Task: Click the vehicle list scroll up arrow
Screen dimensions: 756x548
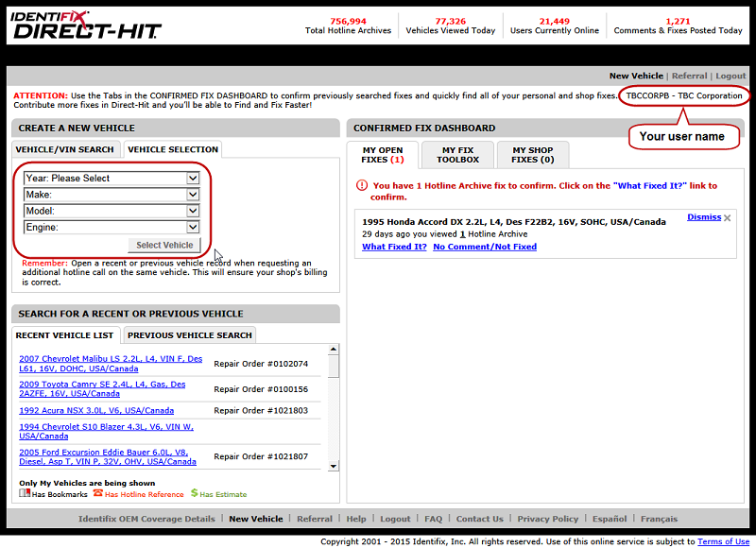Action: coord(334,349)
